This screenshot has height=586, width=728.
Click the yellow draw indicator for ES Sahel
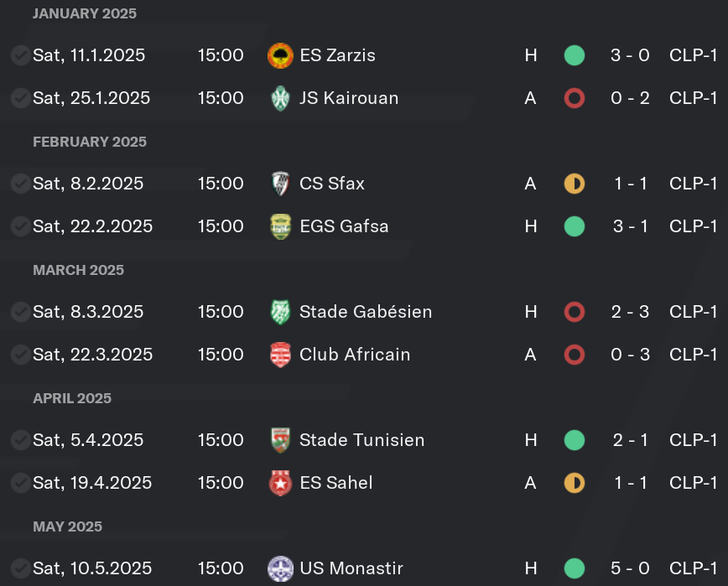pos(575,483)
